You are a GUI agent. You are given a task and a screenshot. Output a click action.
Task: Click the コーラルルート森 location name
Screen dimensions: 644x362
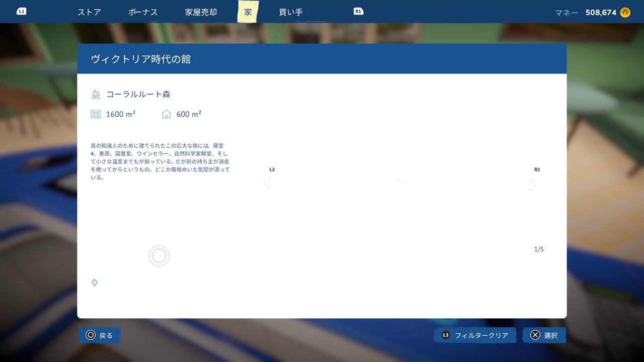tap(138, 94)
